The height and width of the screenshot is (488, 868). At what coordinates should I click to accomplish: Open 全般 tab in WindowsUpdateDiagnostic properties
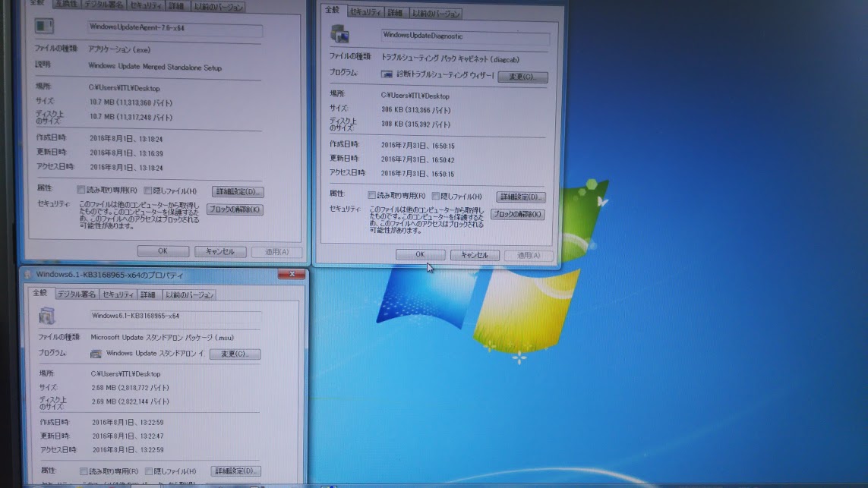[332, 10]
